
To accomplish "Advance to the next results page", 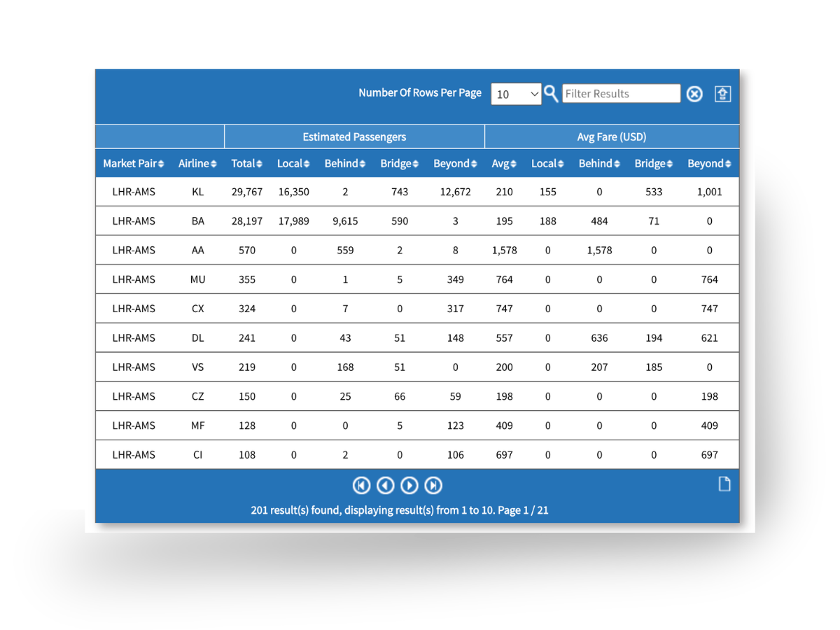I will [409, 485].
